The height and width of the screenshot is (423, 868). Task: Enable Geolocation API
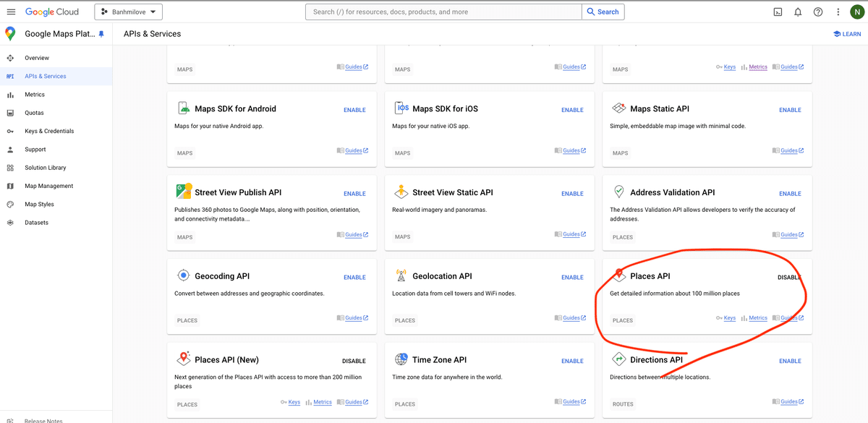tap(572, 278)
